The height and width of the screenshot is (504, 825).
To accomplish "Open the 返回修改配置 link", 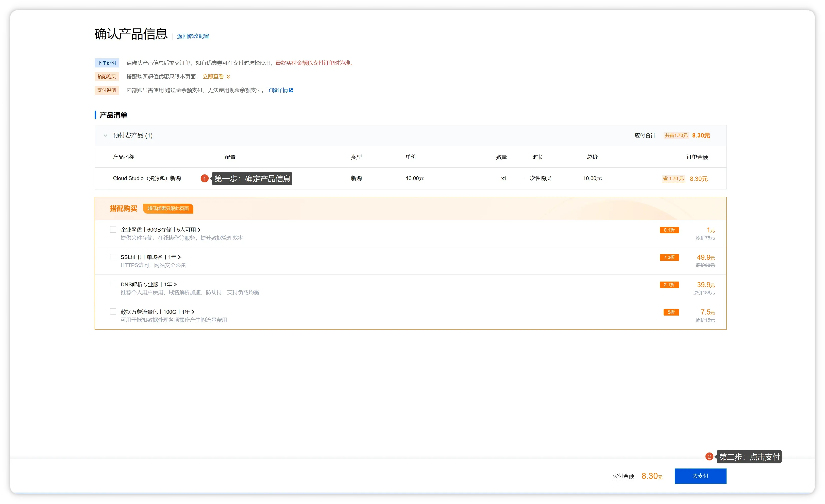I will pyautogui.click(x=193, y=36).
